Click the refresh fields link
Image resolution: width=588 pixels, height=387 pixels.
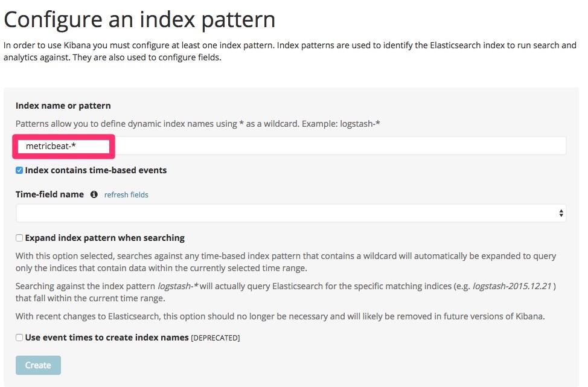pyautogui.click(x=126, y=194)
